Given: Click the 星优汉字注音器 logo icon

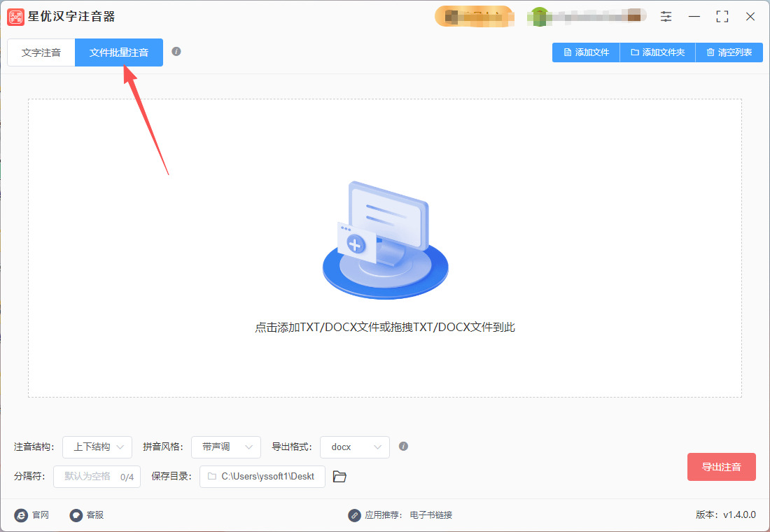Looking at the screenshot, I should tap(16, 16).
